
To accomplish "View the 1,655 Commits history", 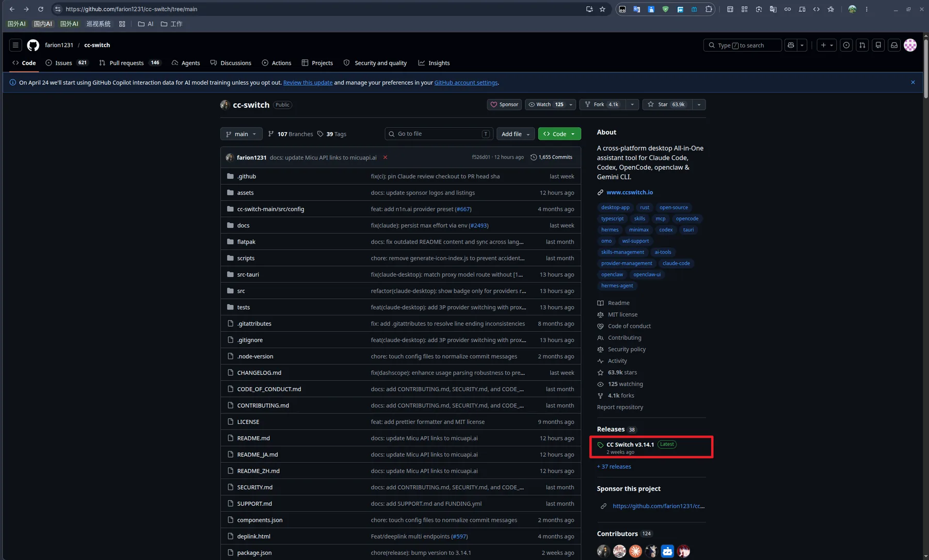I will click(551, 157).
